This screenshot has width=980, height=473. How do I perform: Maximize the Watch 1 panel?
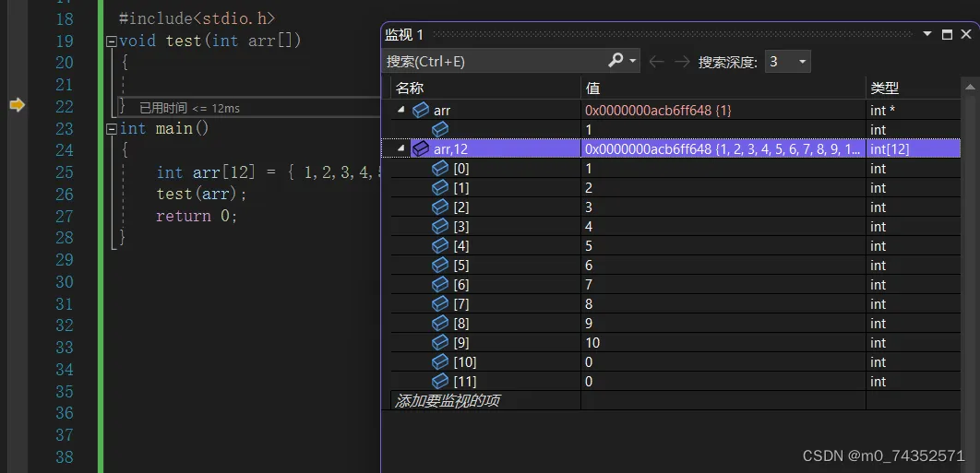click(x=948, y=34)
